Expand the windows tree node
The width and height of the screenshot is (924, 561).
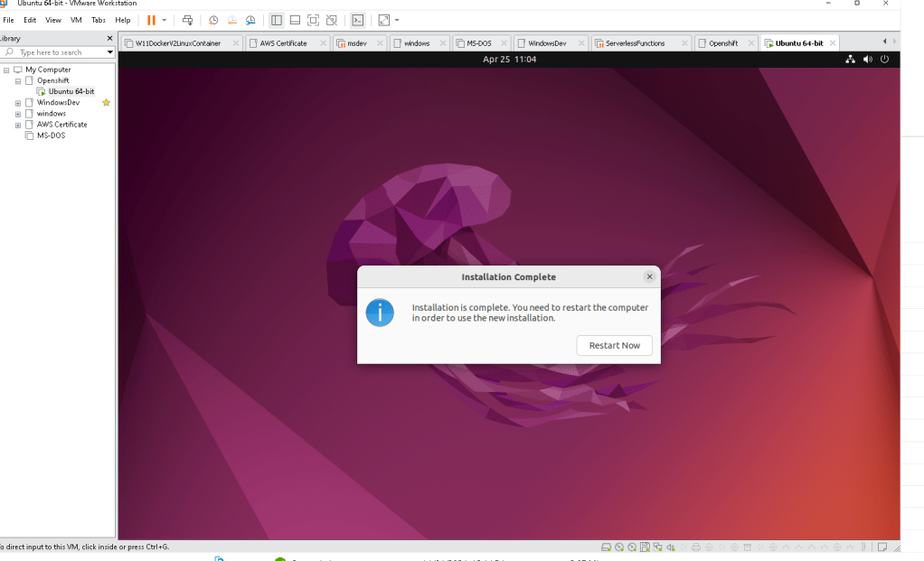(x=18, y=114)
